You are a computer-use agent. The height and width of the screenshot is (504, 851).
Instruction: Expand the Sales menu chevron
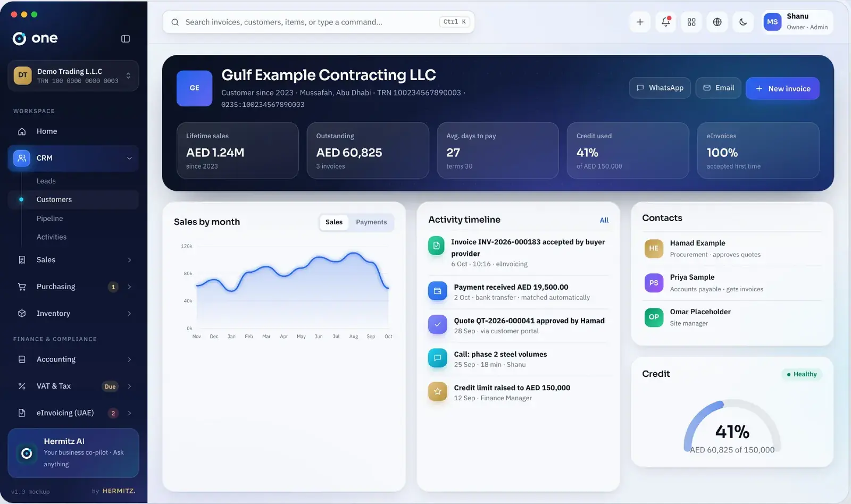pos(129,260)
